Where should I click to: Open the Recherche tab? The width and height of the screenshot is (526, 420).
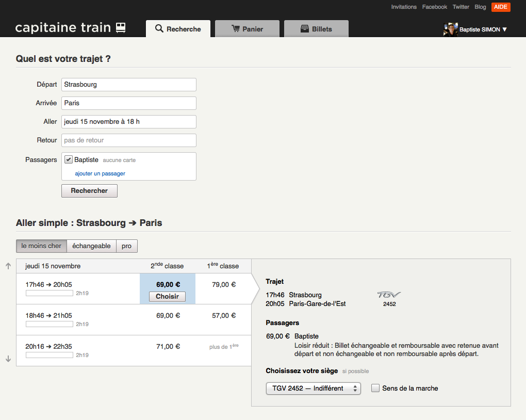coord(178,28)
